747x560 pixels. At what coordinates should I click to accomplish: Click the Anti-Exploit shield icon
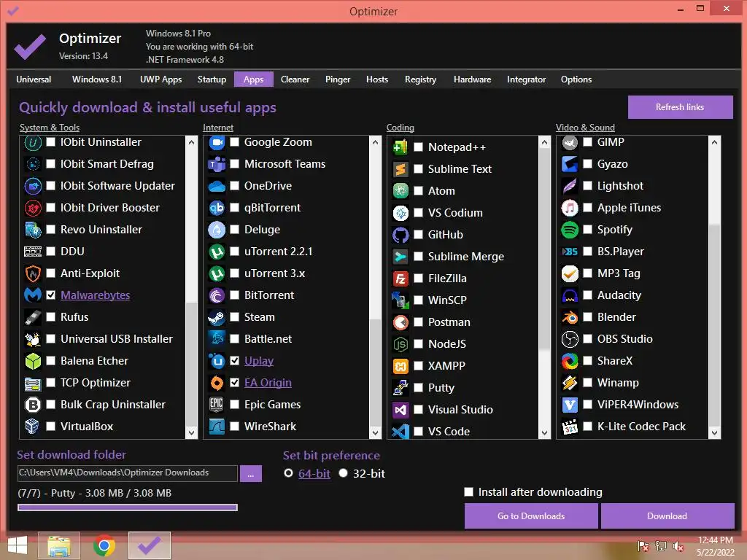(33, 273)
